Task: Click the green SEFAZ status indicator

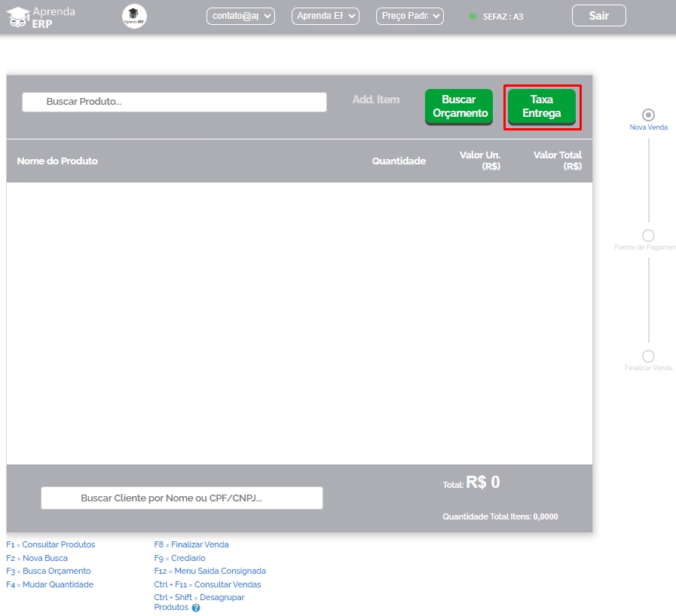Action: (473, 17)
